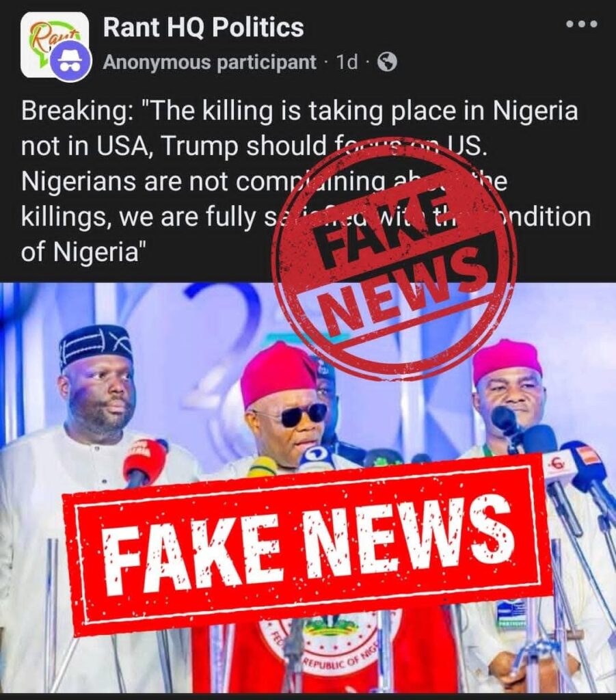616x700 pixels.
Task: Click the 1d post timestamp
Action: [347, 62]
